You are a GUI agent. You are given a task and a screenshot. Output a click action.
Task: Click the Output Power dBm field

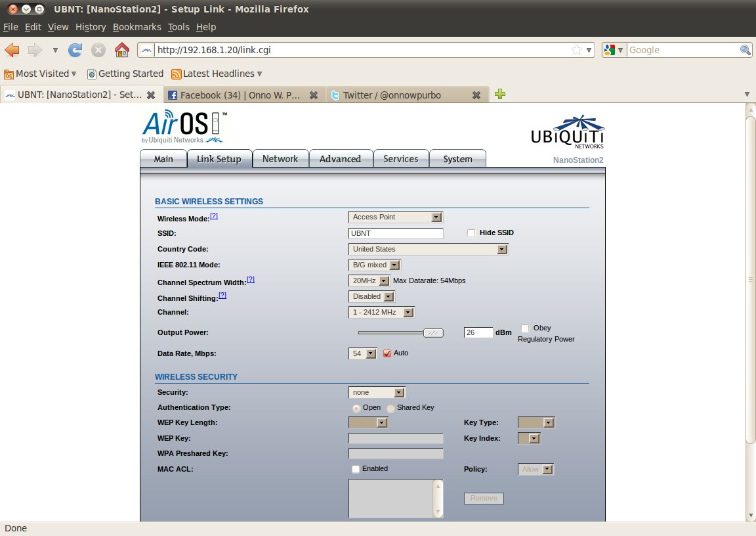point(478,332)
